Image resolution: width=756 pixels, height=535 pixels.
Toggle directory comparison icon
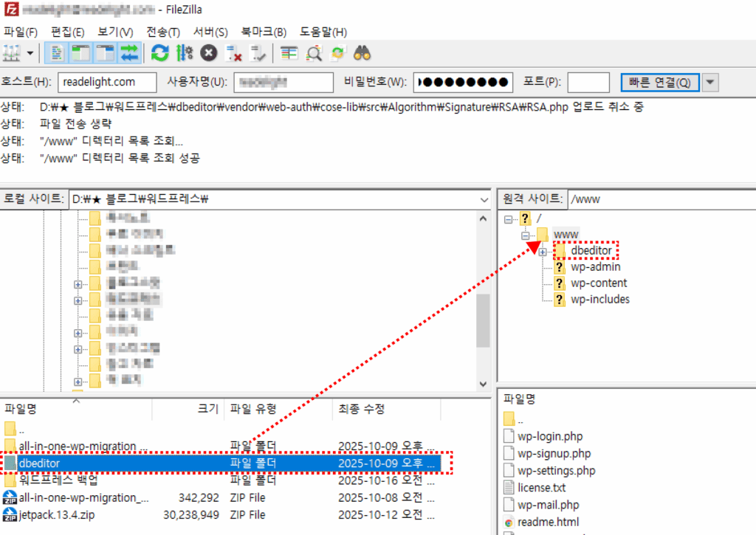point(315,53)
